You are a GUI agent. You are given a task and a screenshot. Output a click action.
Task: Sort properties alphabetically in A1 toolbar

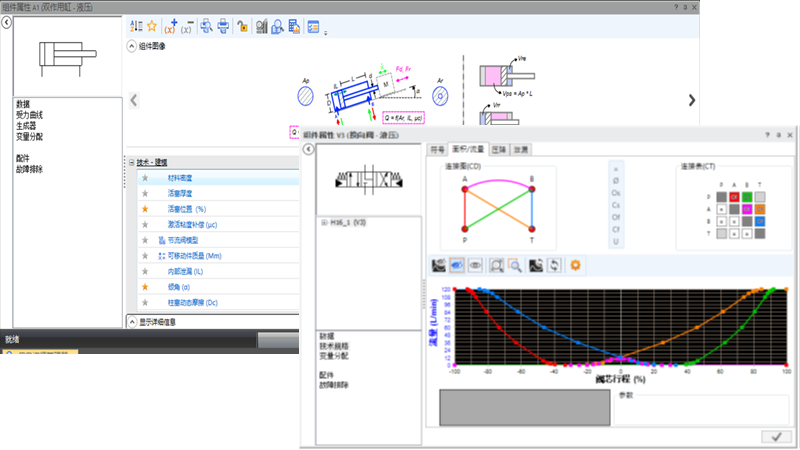point(136,27)
